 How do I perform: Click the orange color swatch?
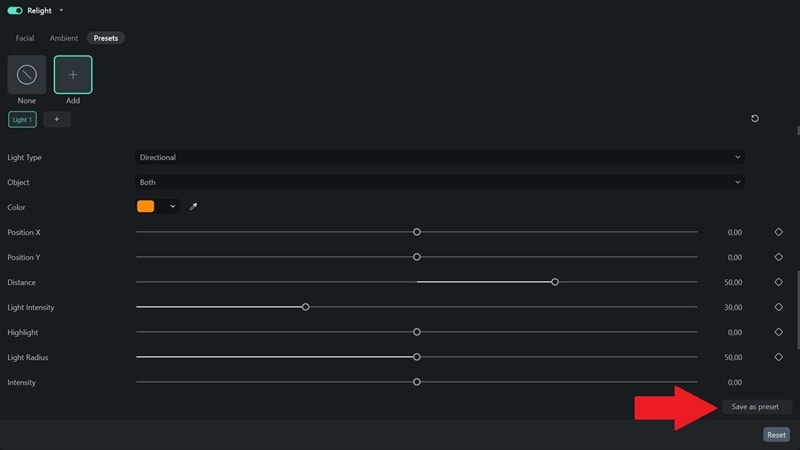pos(146,207)
